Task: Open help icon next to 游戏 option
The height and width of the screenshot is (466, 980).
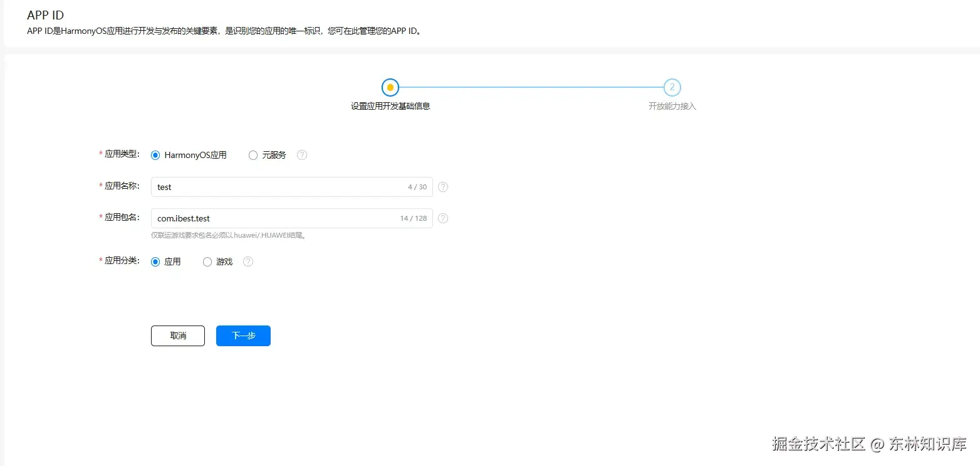Action: [248, 262]
